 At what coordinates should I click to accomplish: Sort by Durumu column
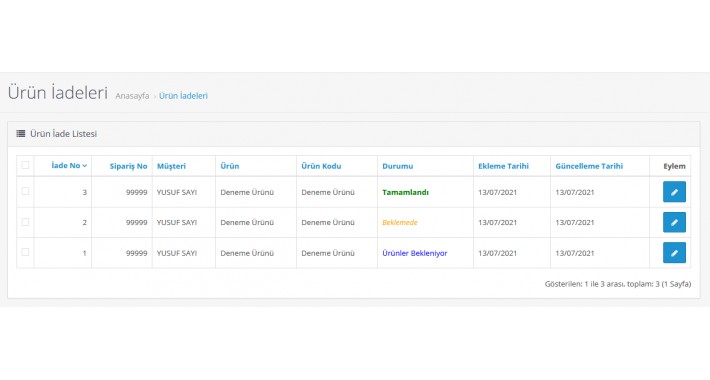pos(398,166)
